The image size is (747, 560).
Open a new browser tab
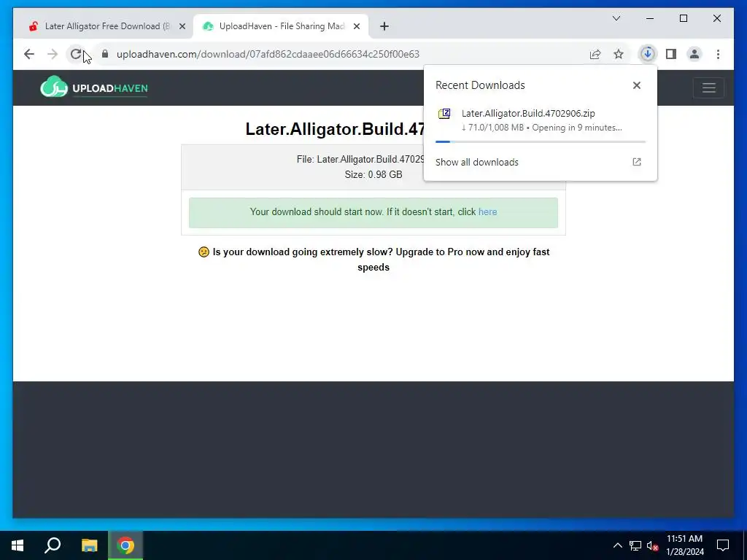[384, 27]
